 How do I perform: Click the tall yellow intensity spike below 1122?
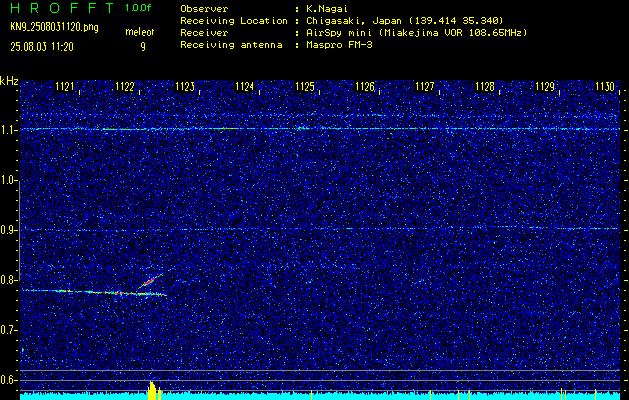[152, 390]
